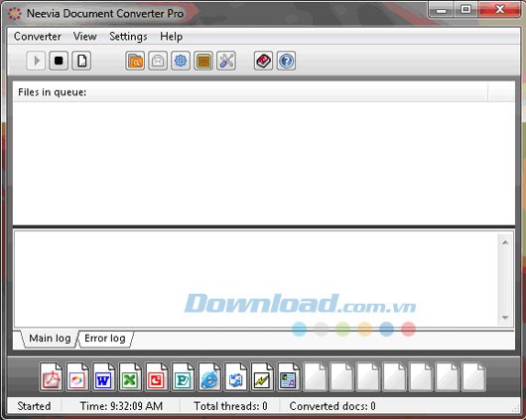Screen dimensions: 526x420
Task: Select the colorful swirl document icon
Action: (x=77, y=376)
